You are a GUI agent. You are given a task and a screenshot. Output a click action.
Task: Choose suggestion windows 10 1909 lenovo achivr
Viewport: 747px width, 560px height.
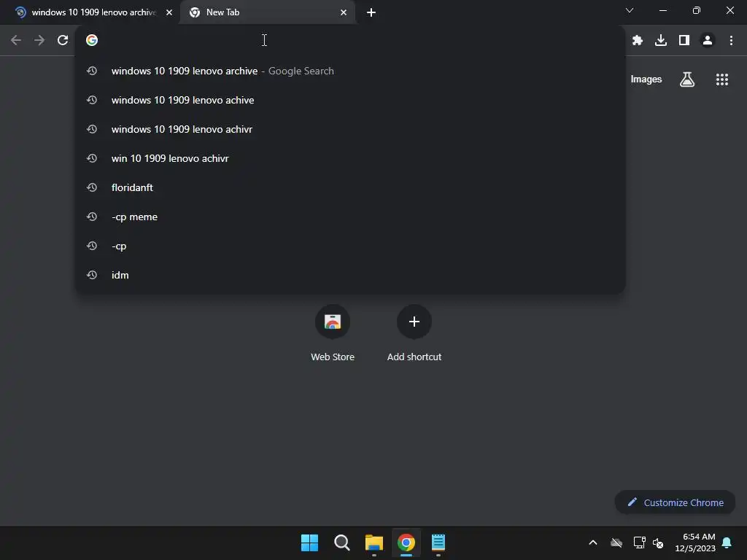click(x=350, y=129)
